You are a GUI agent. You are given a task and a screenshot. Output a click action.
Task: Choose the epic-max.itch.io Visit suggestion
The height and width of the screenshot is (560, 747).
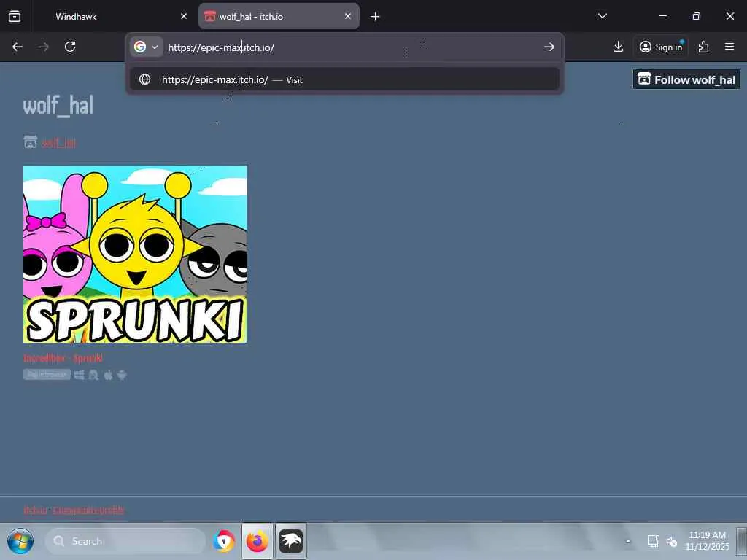pyautogui.click(x=344, y=79)
